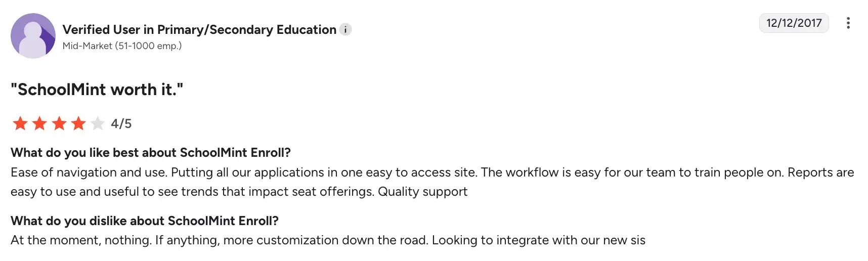Click the second orange rating star
The image size is (868, 261).
point(39,123)
